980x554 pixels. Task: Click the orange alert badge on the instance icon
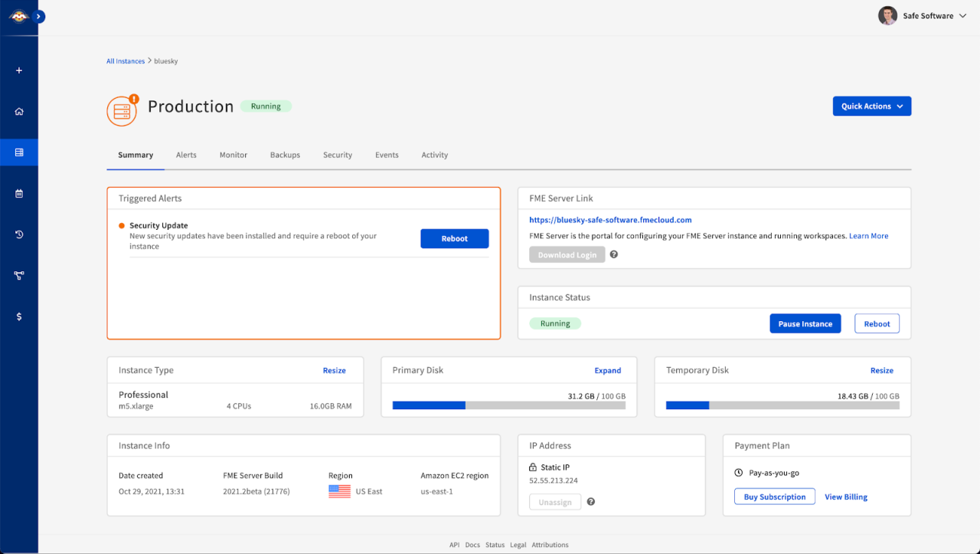click(134, 99)
